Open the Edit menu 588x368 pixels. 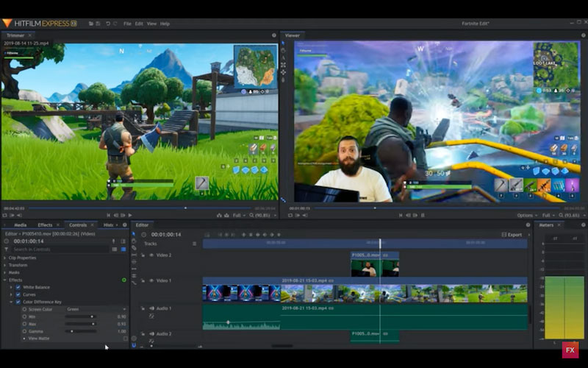(139, 24)
